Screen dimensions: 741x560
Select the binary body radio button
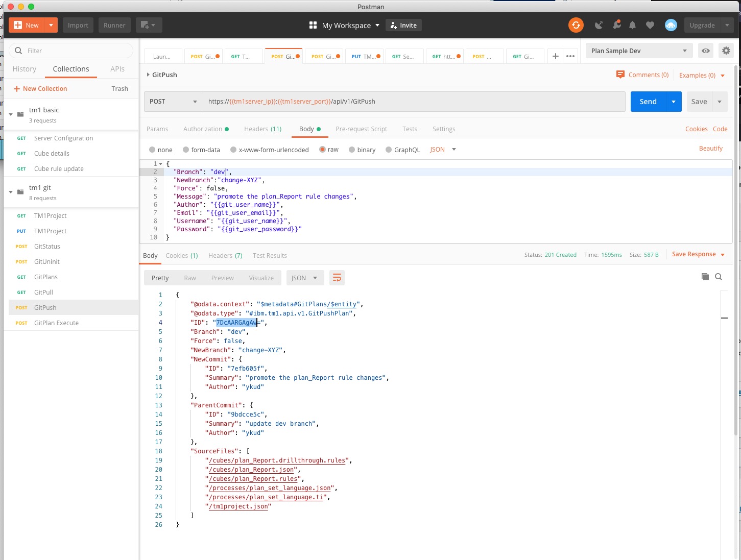[x=352, y=150]
